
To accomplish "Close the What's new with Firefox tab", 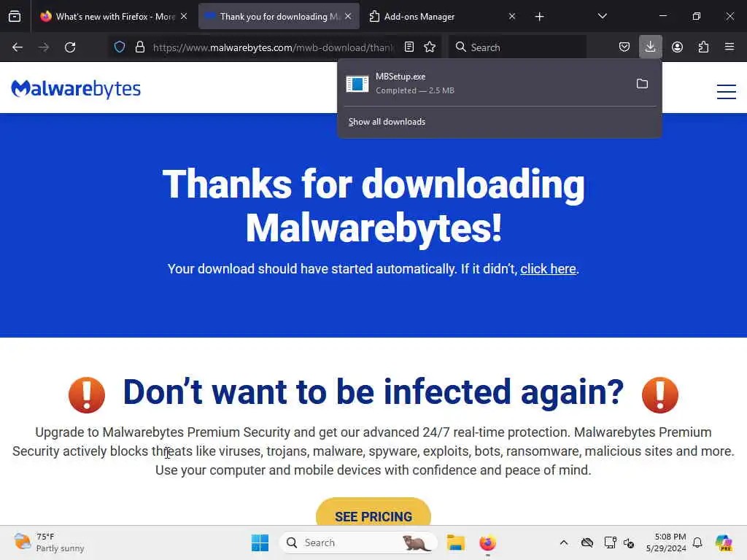I will [184, 16].
